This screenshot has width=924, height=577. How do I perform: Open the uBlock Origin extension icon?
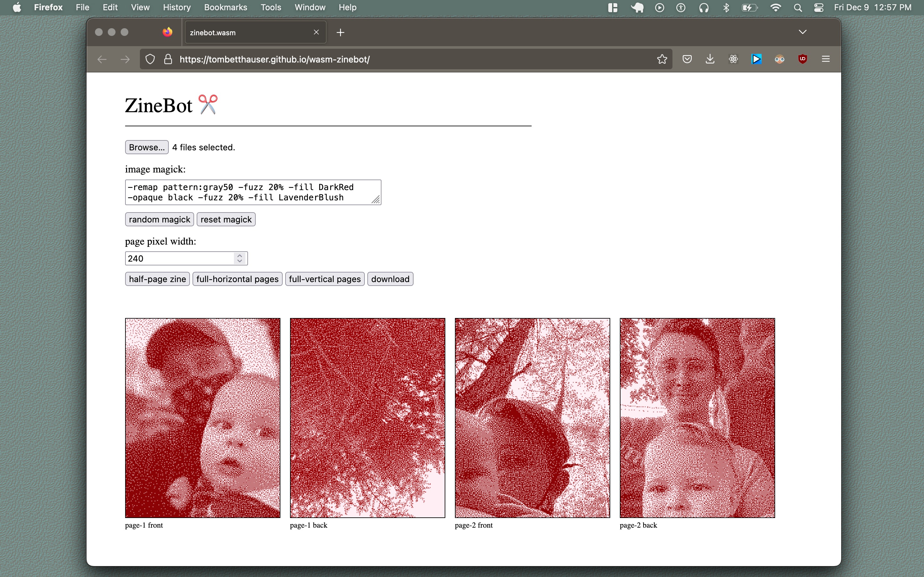(x=802, y=59)
